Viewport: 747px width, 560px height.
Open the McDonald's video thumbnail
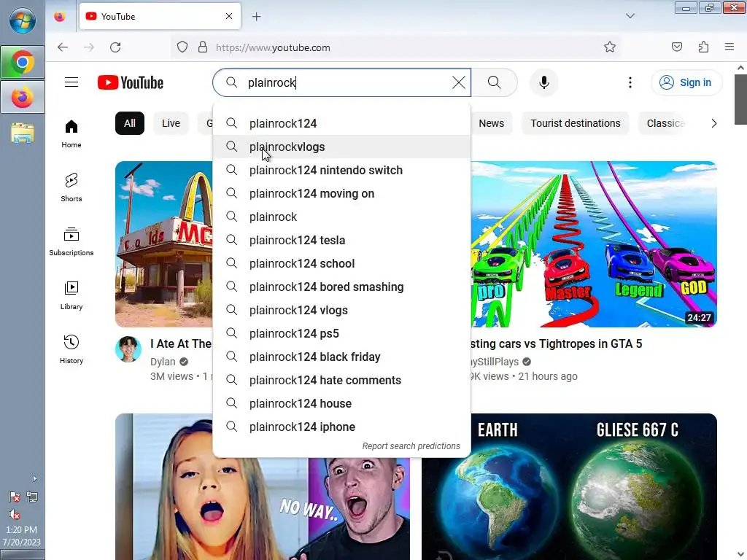pyautogui.click(x=164, y=244)
